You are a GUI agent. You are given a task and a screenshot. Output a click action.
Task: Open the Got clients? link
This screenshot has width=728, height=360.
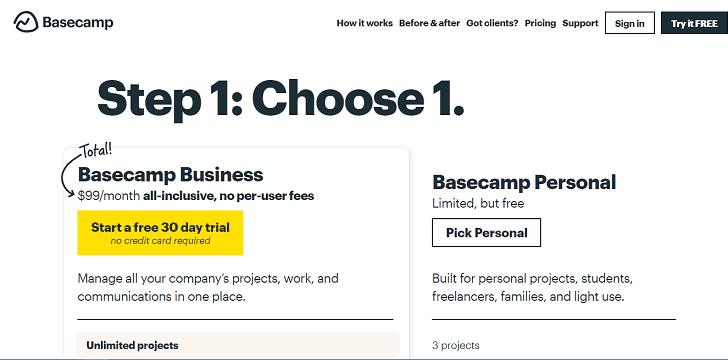point(492,23)
